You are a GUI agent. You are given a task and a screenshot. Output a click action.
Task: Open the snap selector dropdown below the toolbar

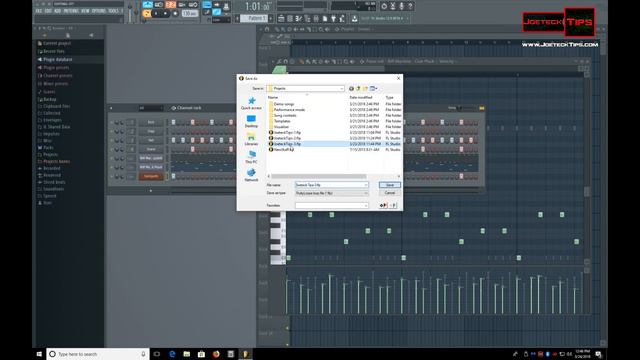[x=222, y=19]
